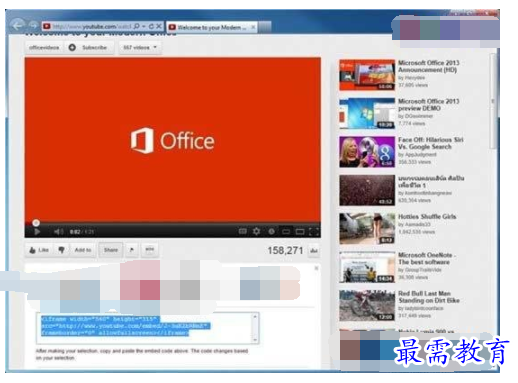Open 'Microsoft OneNote - The best software' title
The image size is (518, 383).
(427, 259)
